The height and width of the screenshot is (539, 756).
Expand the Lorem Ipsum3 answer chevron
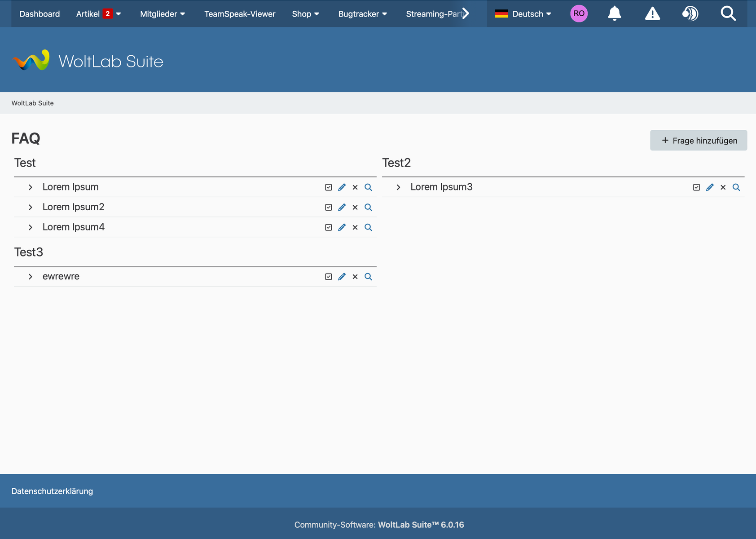pos(398,187)
